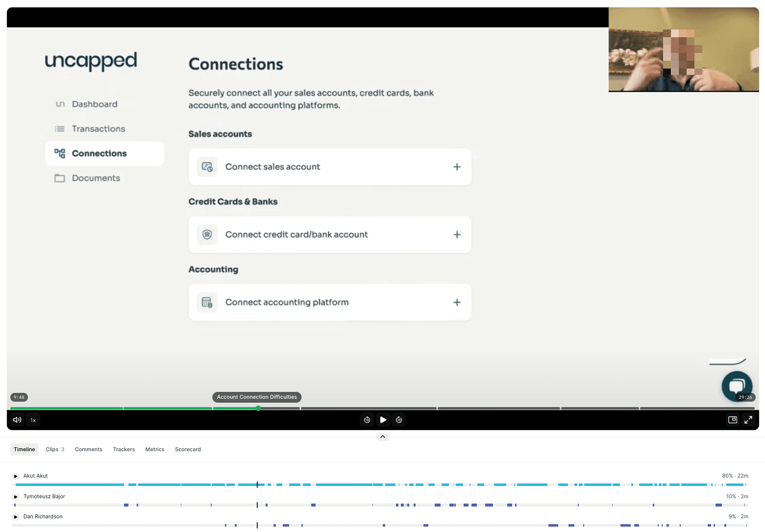
Task: Enter fullscreen with expand arrows icon
Action: coord(748,420)
